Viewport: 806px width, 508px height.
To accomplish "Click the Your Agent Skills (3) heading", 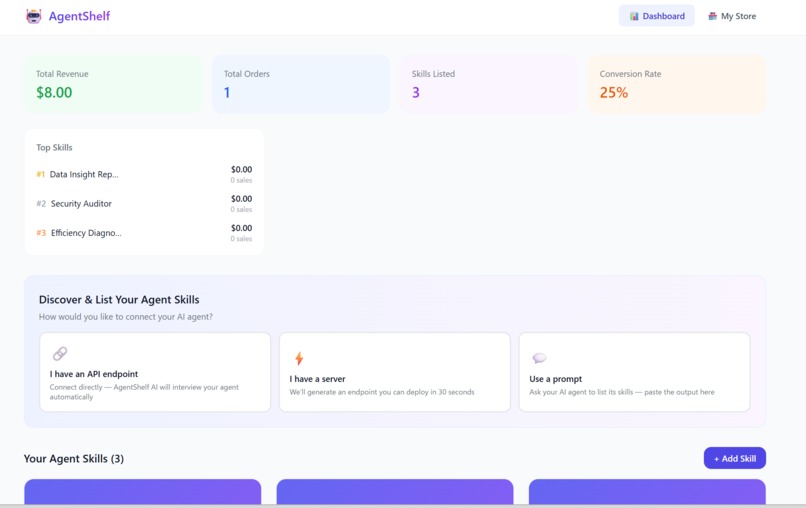I will [74, 459].
